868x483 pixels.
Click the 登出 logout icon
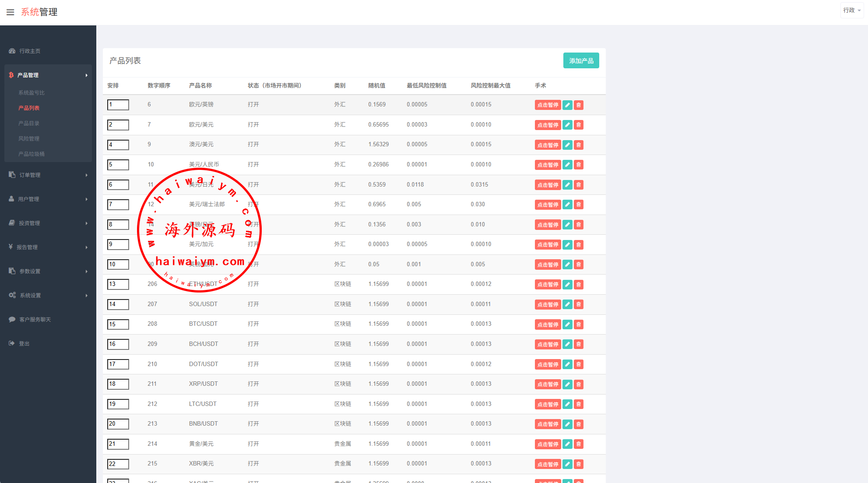pos(12,344)
